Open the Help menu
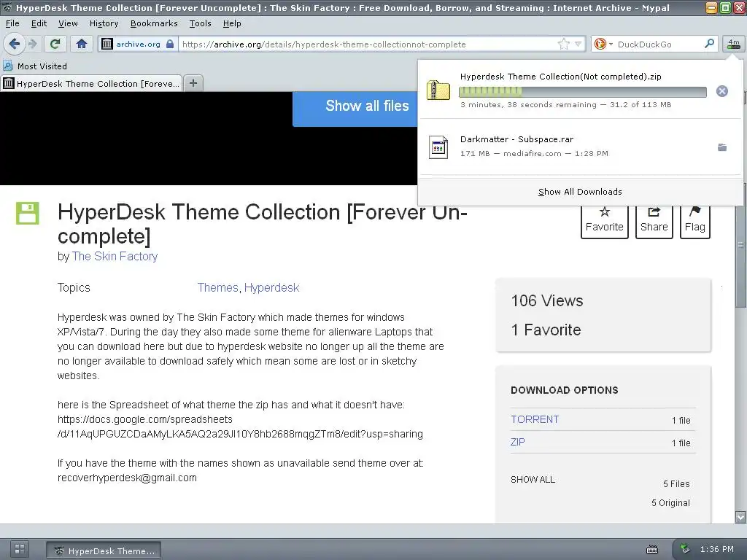747x560 pixels. 232,23
